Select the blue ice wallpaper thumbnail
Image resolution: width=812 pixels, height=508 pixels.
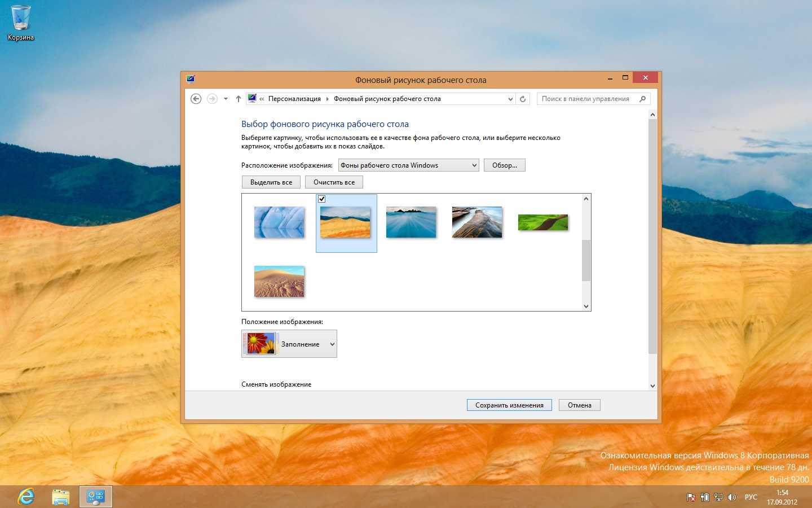pyautogui.click(x=279, y=222)
